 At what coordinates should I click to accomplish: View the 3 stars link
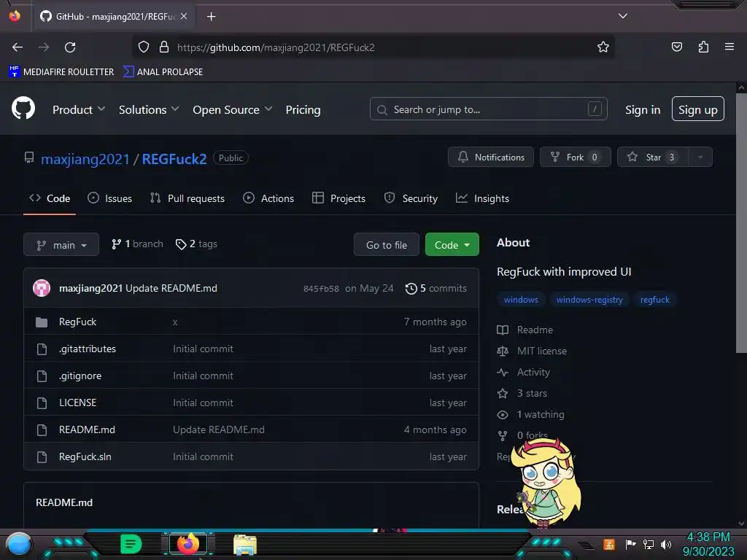tap(522, 393)
